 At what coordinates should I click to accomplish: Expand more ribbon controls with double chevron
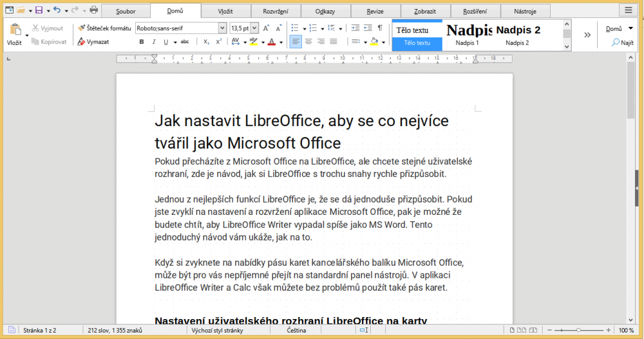point(587,35)
